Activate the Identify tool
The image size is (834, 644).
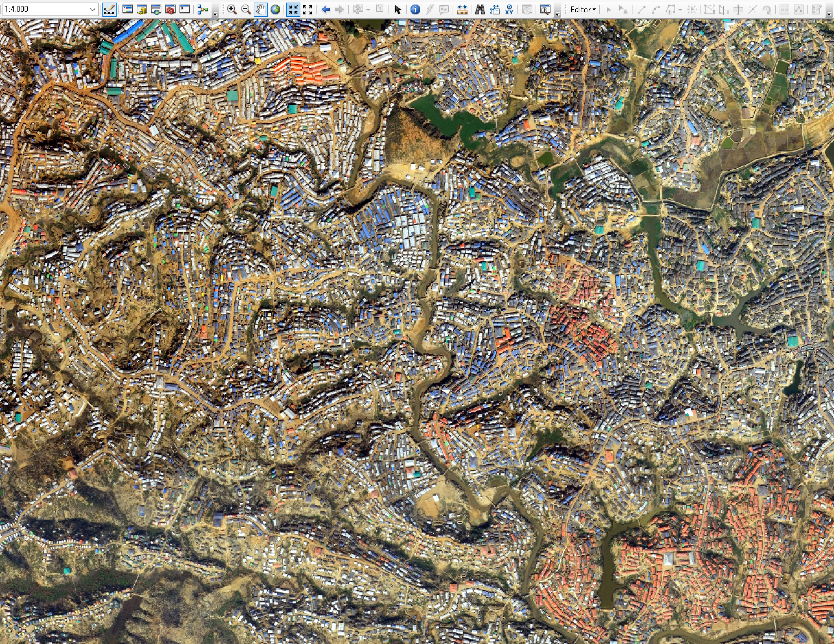tap(415, 10)
